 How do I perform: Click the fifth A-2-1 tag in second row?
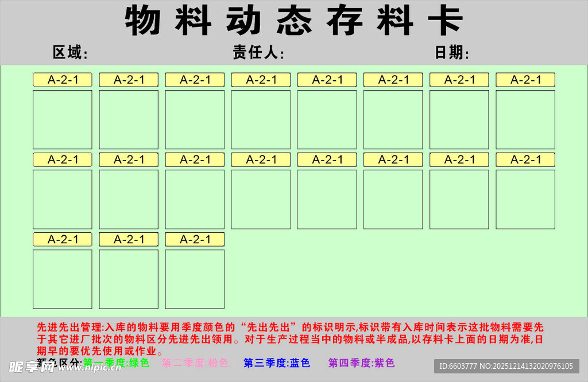click(x=327, y=159)
